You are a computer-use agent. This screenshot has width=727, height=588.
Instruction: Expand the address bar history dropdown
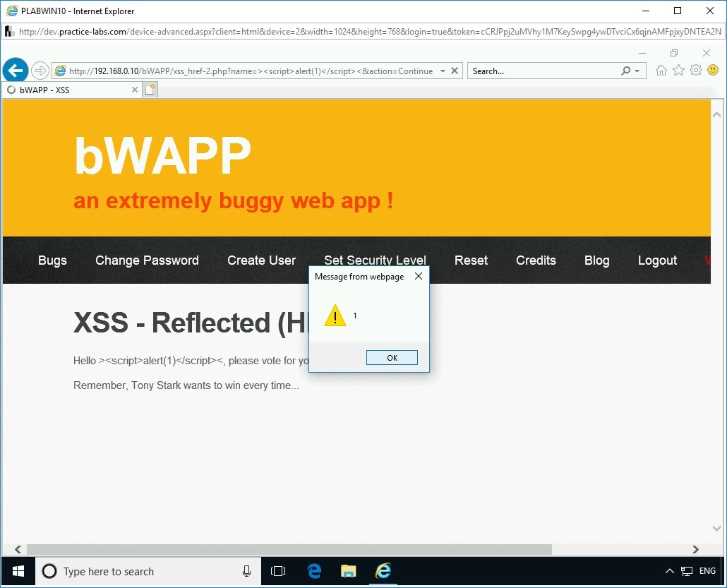[x=443, y=71]
